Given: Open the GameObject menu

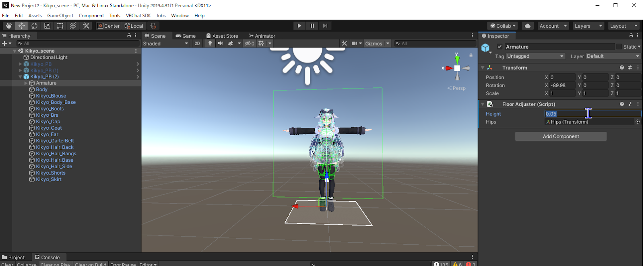Looking at the screenshot, I should [x=60, y=15].
